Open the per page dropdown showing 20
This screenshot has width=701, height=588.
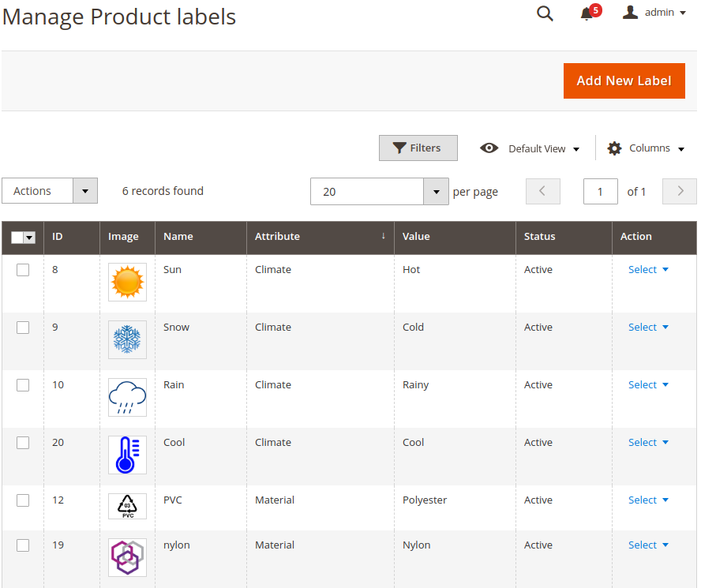(436, 191)
